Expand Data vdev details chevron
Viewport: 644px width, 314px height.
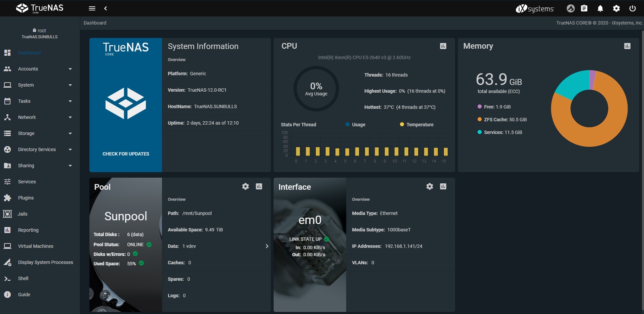pyautogui.click(x=267, y=246)
